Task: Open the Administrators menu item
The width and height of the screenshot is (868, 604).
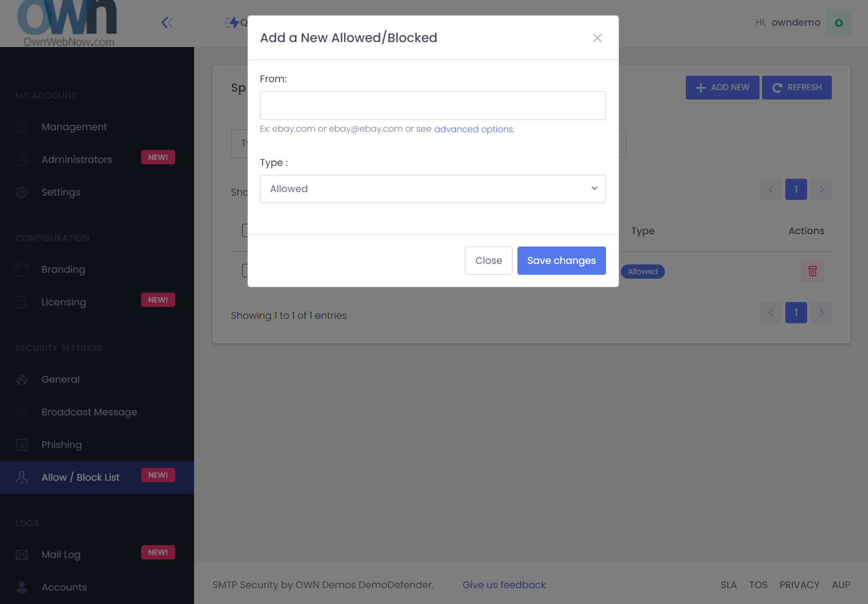Action: click(x=77, y=159)
